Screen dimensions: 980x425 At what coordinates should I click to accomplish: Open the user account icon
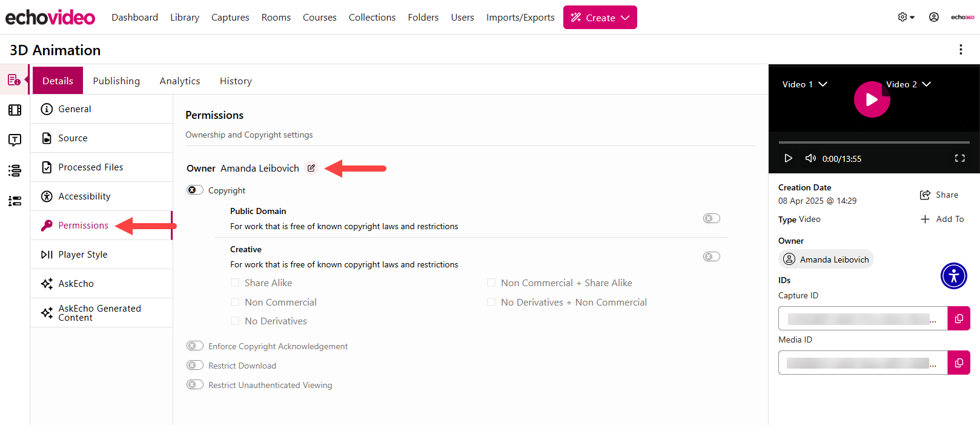tap(934, 17)
